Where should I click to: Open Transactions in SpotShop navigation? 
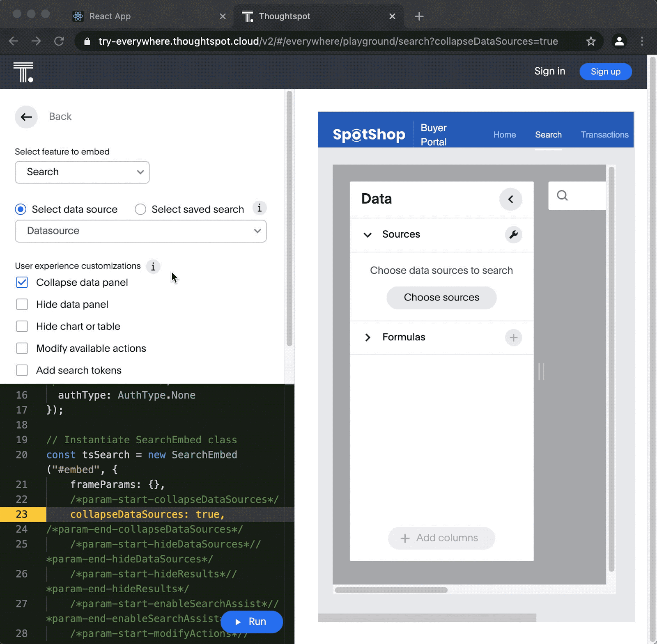(604, 135)
